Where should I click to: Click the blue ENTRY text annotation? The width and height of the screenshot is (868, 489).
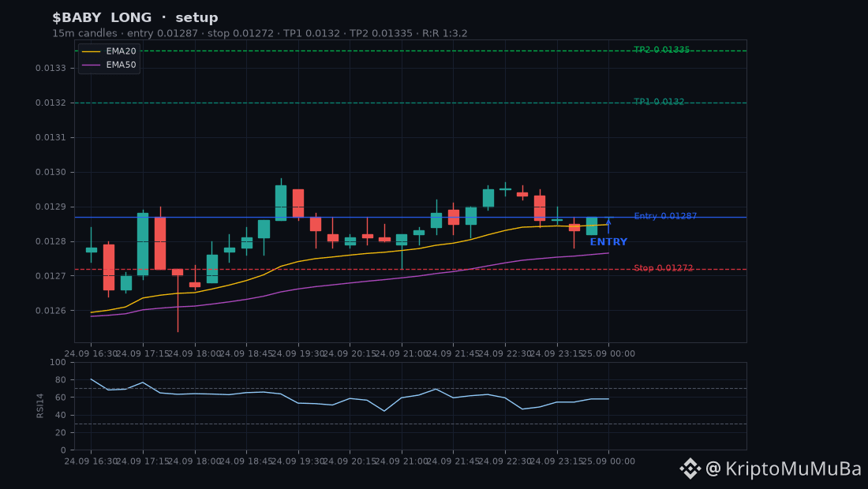click(x=608, y=242)
